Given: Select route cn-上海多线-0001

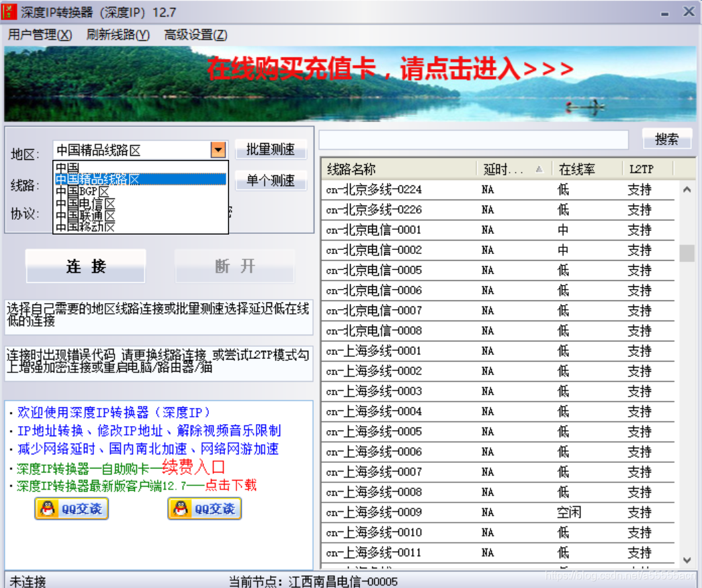Looking at the screenshot, I should point(498,351).
